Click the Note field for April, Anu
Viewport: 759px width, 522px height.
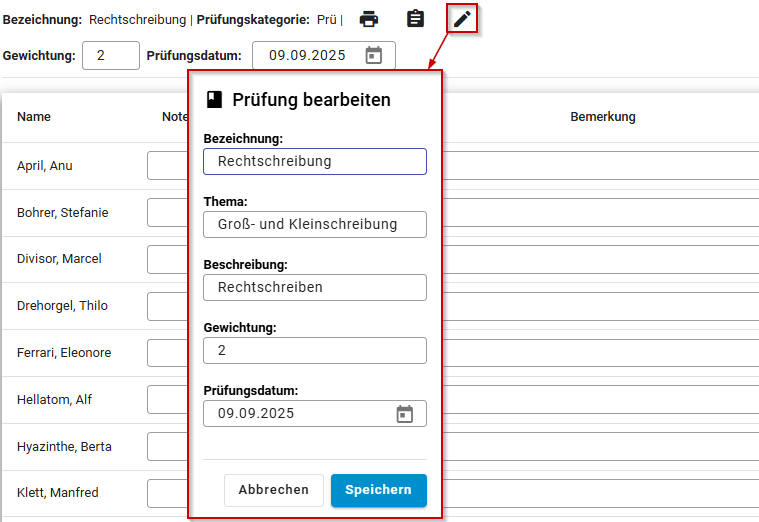pyautogui.click(x=167, y=166)
